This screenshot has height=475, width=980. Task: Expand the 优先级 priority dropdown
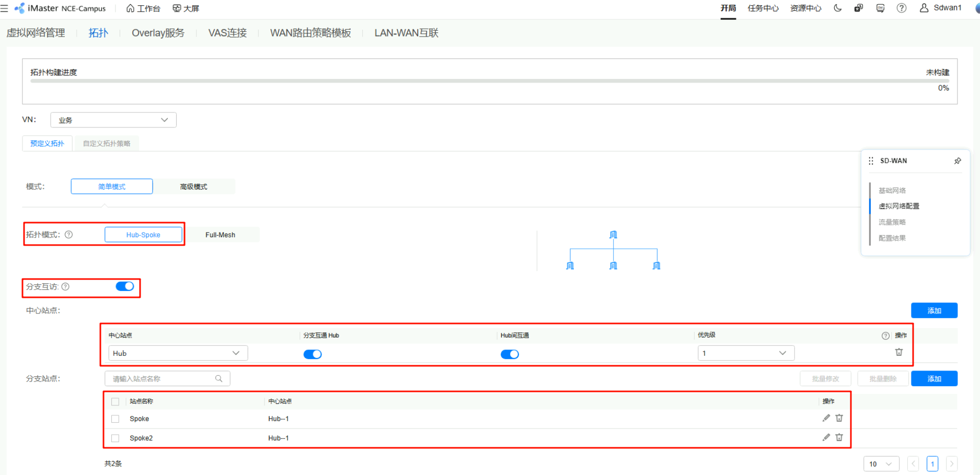click(745, 353)
